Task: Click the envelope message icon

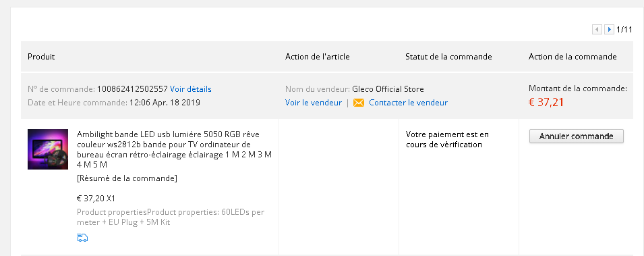Action: [x=359, y=103]
